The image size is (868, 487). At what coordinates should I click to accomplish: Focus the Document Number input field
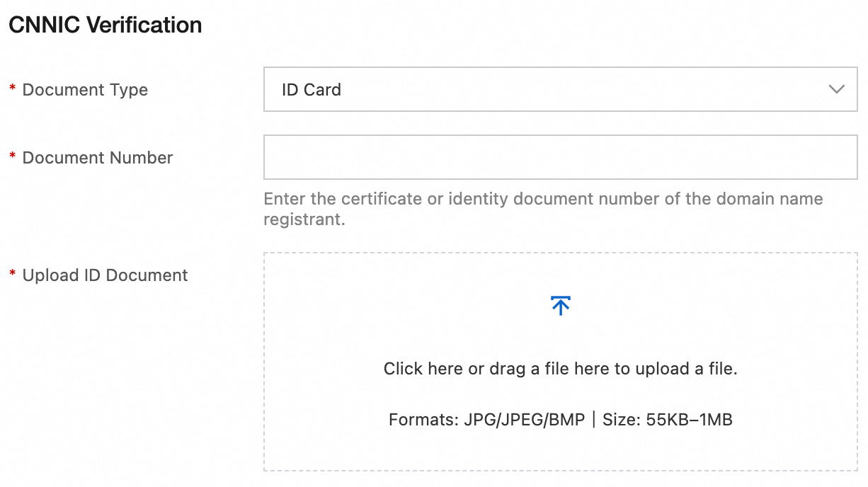(x=560, y=157)
